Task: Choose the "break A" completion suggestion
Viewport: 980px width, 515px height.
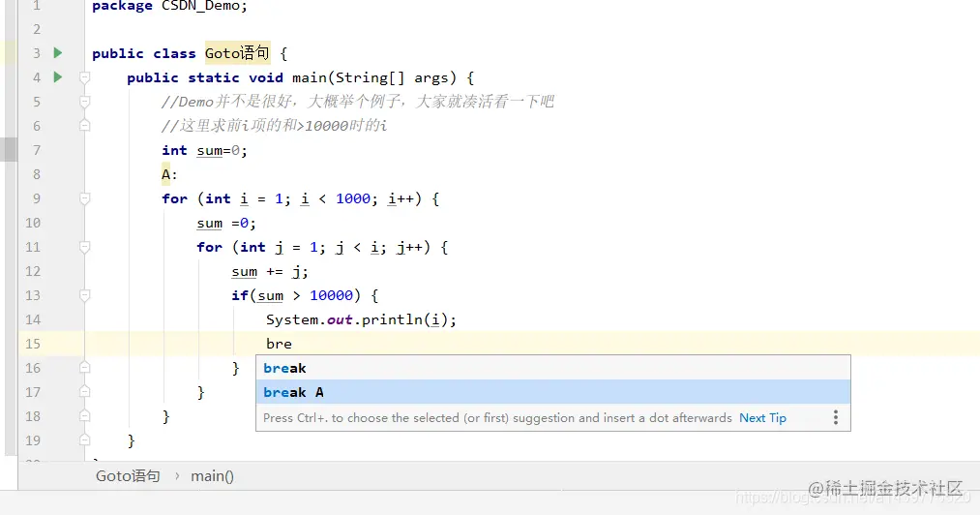Action: pyautogui.click(x=553, y=392)
